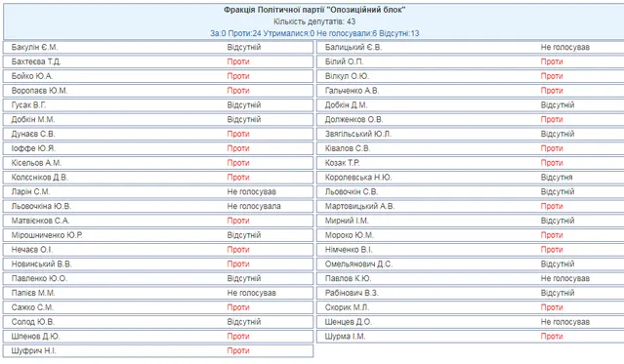This screenshot has width=624, height=364.
Task: Click deputy name Ківалов С.В.
Action: 348,148
